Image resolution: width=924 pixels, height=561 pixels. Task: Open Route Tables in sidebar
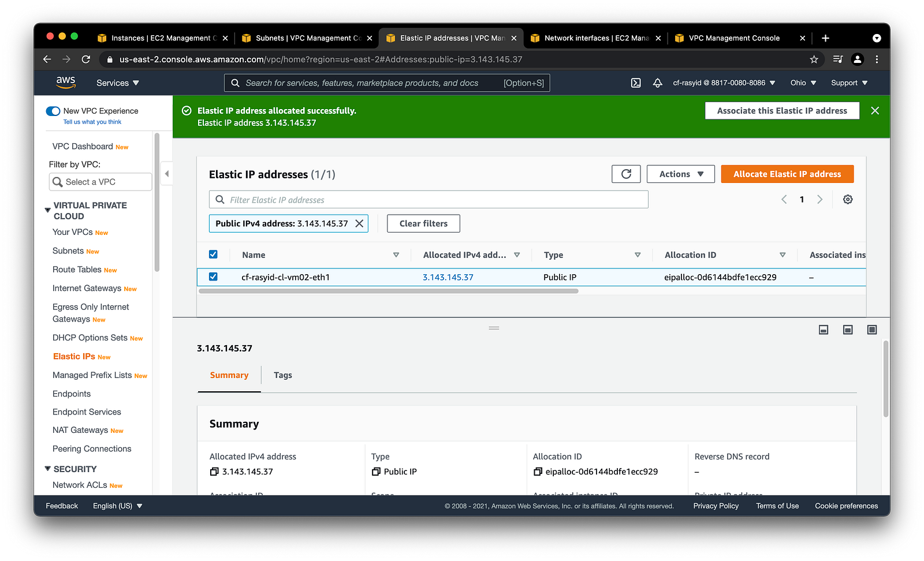tap(77, 270)
